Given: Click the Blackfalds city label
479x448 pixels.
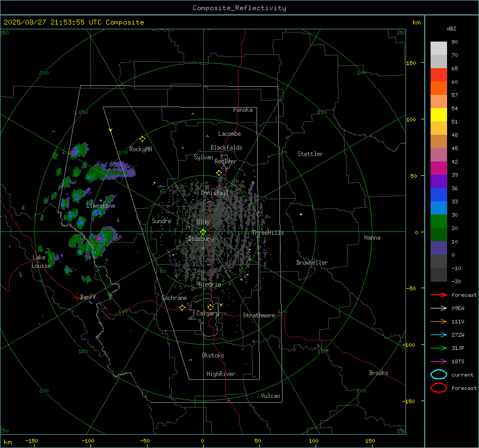Looking at the screenshot, I should 226,148.
